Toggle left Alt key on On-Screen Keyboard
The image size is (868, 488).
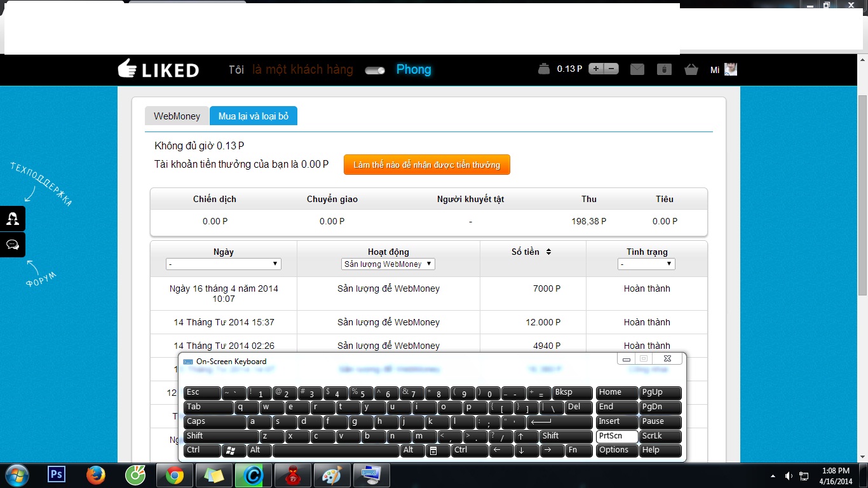tap(259, 451)
